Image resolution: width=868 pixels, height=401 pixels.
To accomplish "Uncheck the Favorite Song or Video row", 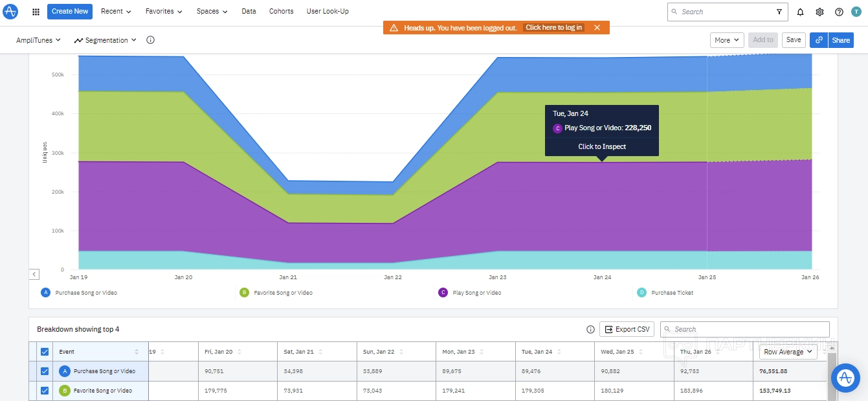I will point(45,391).
